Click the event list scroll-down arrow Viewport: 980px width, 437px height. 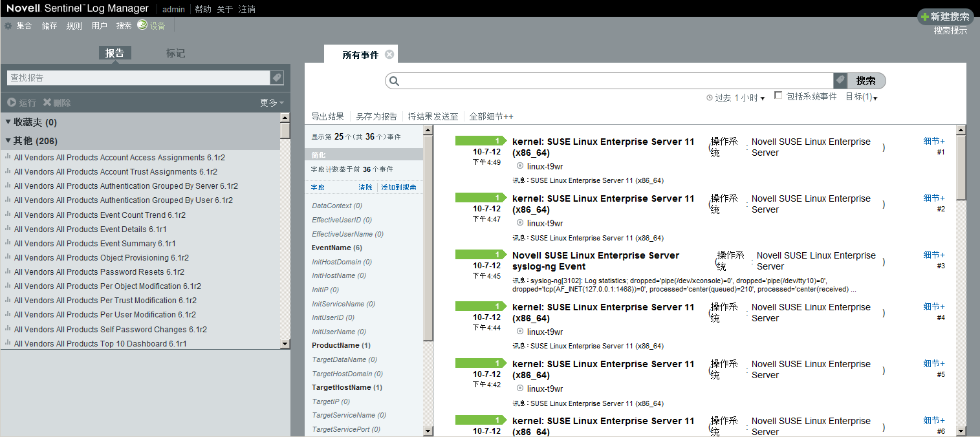(961, 431)
